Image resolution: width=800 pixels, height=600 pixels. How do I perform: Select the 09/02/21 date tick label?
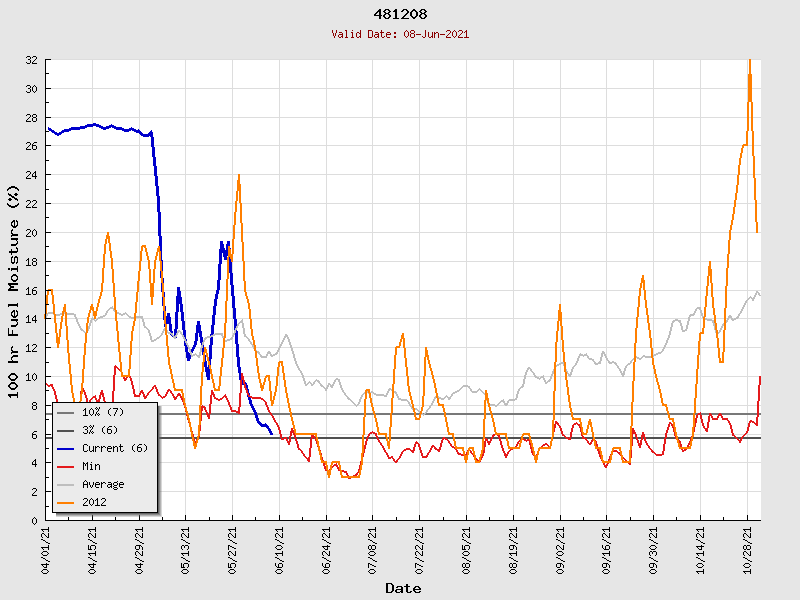tap(559, 550)
